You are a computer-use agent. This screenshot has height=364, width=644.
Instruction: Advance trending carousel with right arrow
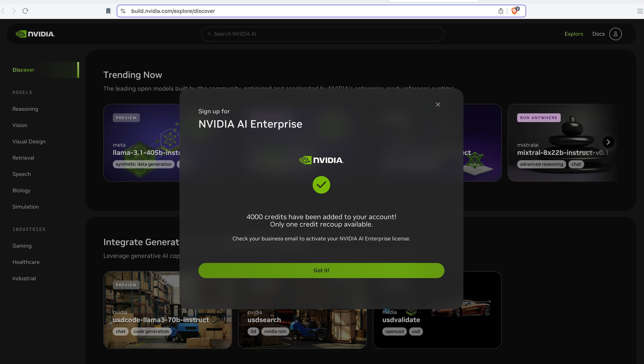point(608,142)
